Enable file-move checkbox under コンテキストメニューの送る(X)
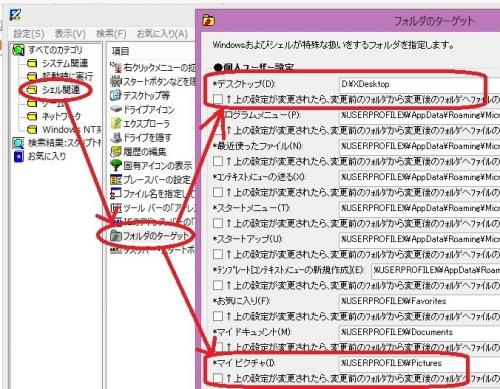The image size is (500, 389). [x=218, y=192]
